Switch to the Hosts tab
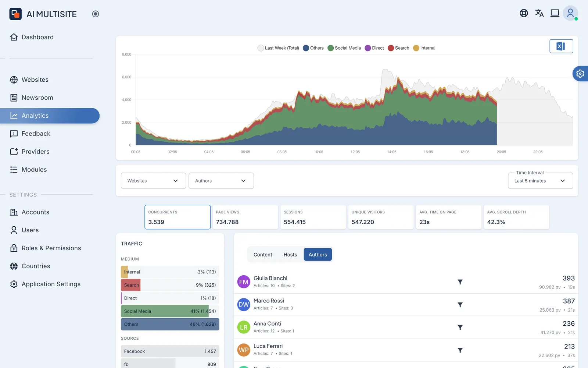The width and height of the screenshot is (588, 368). click(290, 255)
